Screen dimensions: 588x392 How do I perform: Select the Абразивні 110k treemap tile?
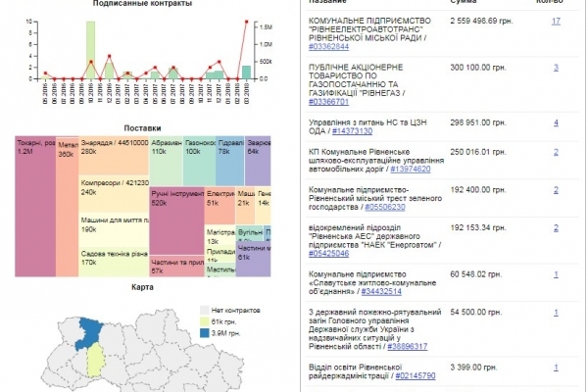(x=166, y=147)
